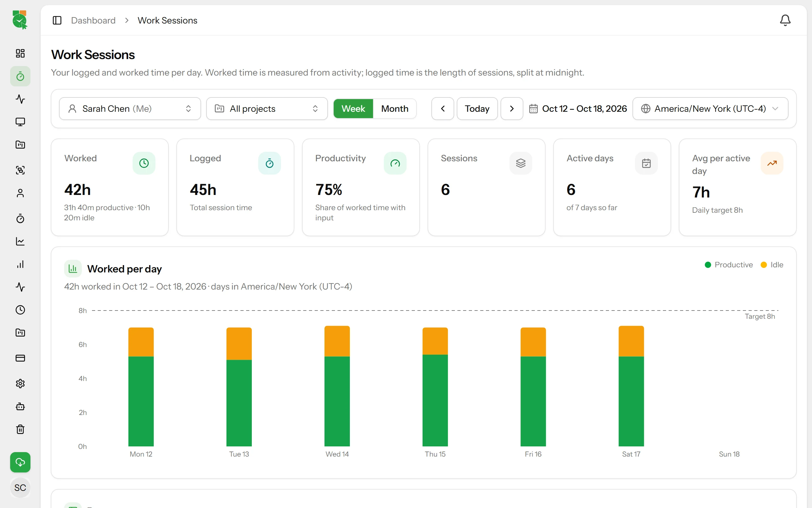Screen dimensions: 812x508
Task: Click the green productive segment of Mon 12 bar
Action: point(141,401)
